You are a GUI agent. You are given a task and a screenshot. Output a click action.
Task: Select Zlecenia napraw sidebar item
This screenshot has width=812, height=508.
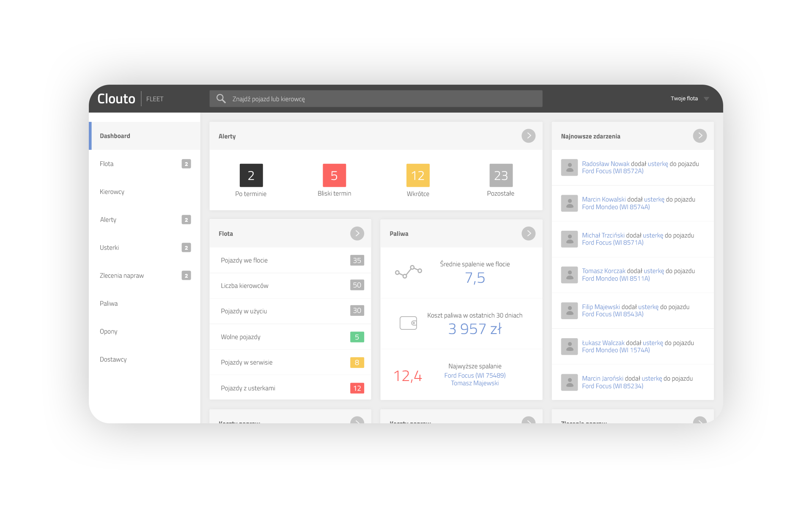(122, 276)
